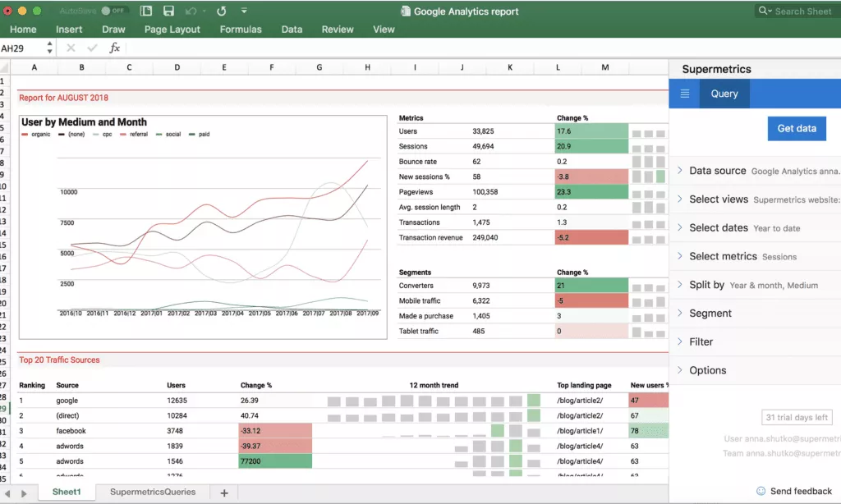841x504 pixels.
Task: Switch to the SupermetricsQueries sheet tab
Action: pos(153,492)
